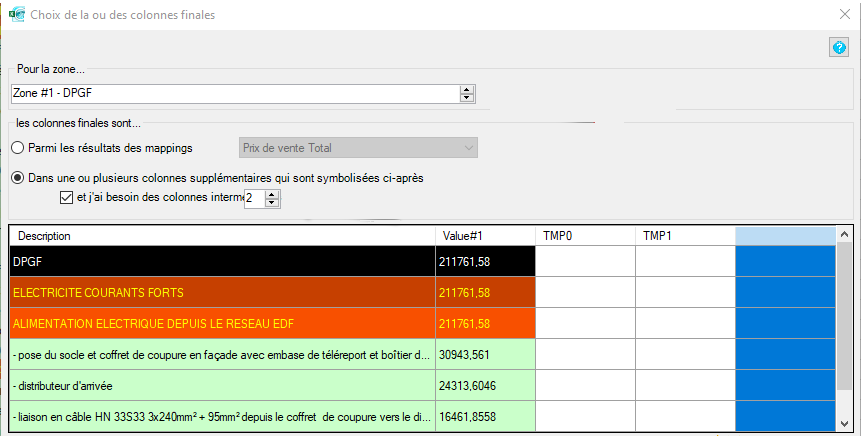Click TMP0 cell in DPGF row

point(585,261)
